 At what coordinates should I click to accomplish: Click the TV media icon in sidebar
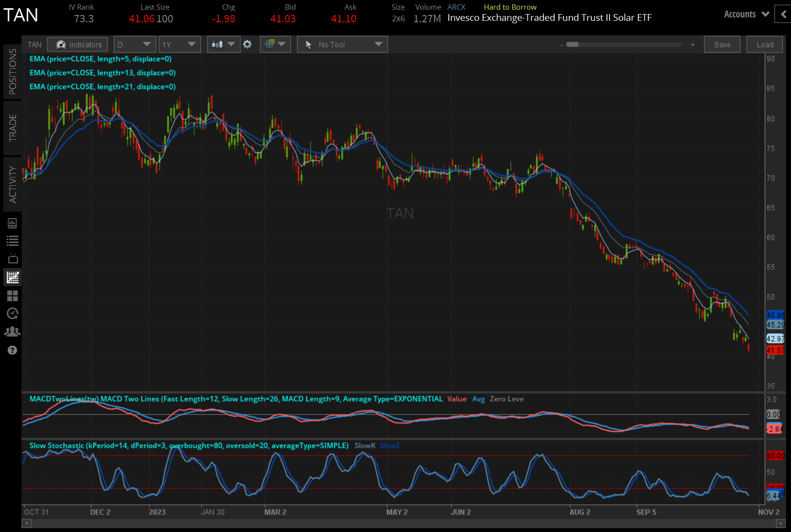click(x=13, y=258)
